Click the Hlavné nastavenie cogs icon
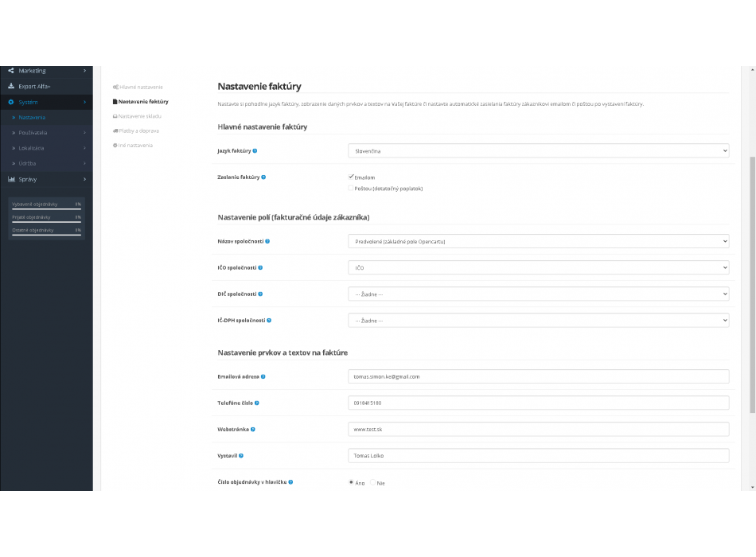 pos(115,88)
